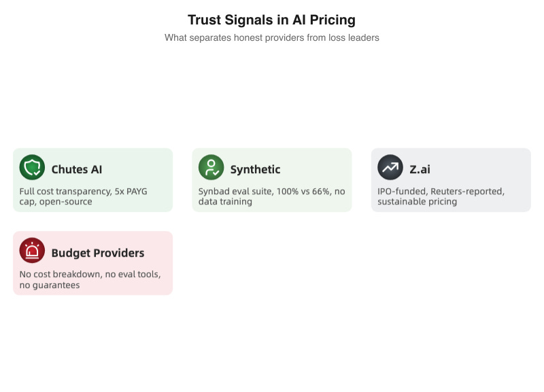
Task: Click the 'no guarantees' text line
Action: pyautogui.click(x=49, y=285)
